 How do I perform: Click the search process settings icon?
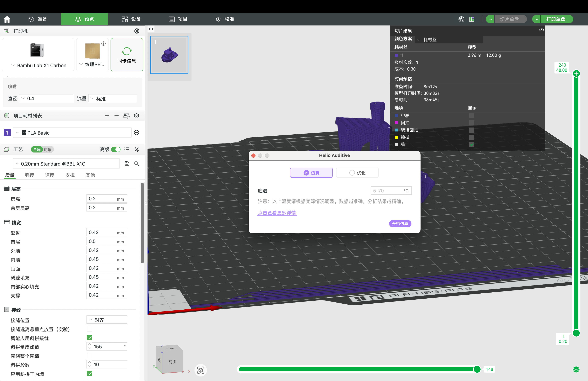[136, 164]
